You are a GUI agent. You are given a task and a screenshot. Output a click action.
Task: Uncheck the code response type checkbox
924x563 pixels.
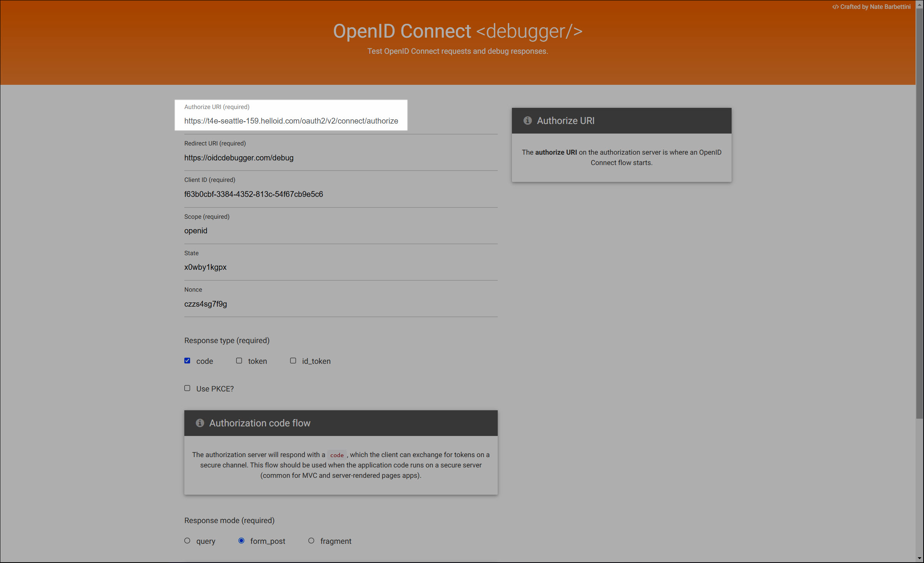coord(187,361)
